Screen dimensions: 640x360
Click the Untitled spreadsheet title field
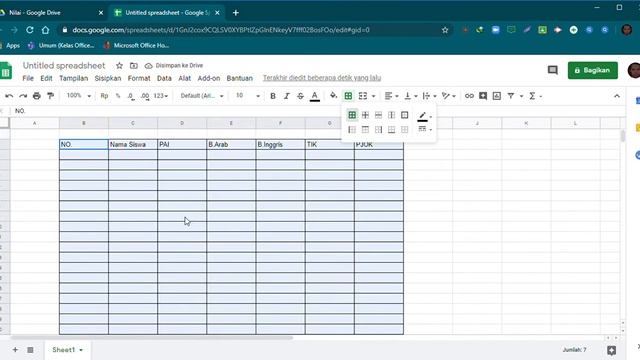(x=64, y=65)
